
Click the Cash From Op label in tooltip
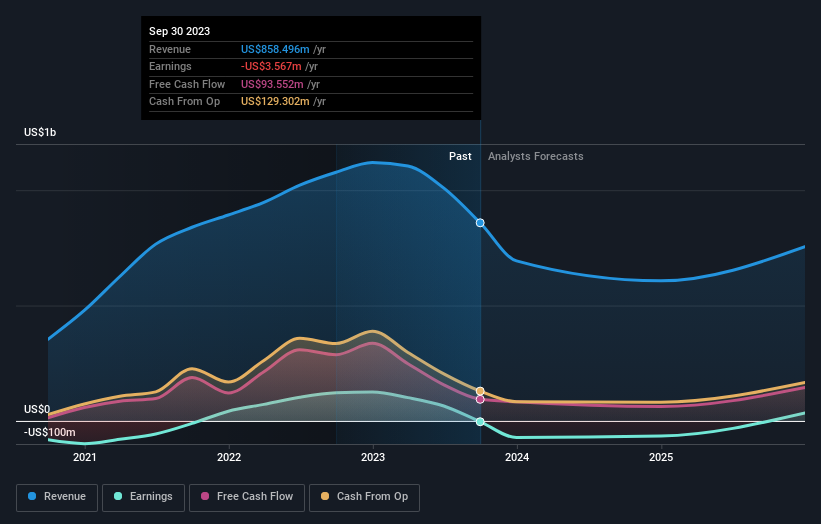point(184,102)
